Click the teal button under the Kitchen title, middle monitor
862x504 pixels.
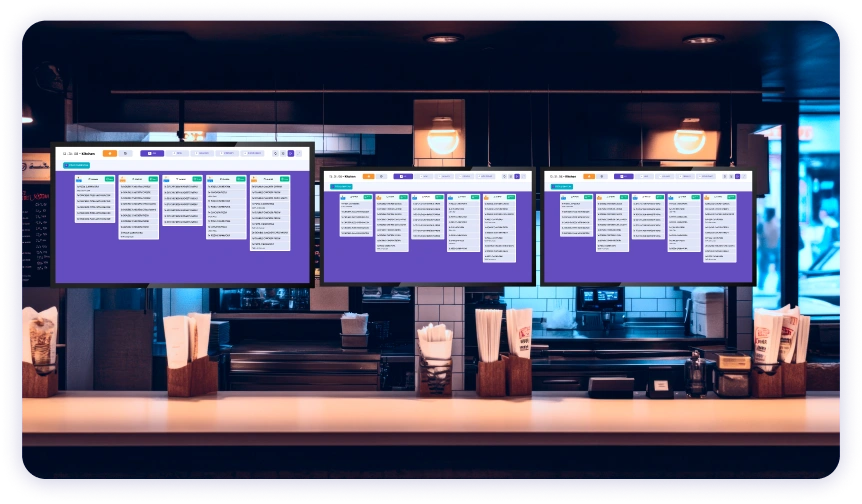click(x=341, y=186)
